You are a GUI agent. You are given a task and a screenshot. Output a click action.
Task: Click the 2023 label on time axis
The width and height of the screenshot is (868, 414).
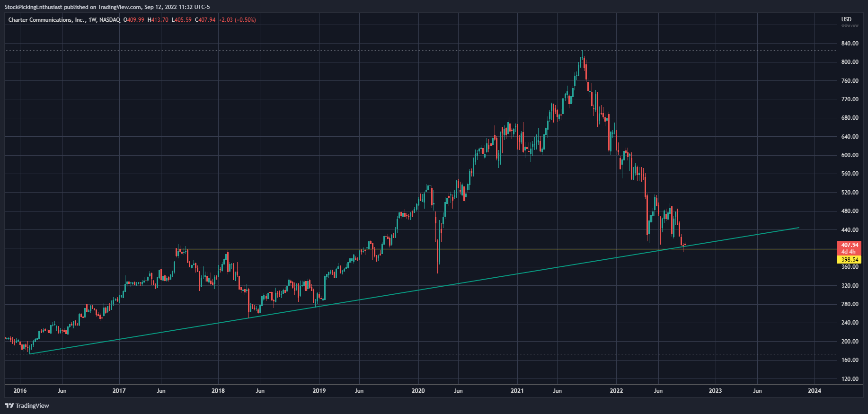pyautogui.click(x=715, y=391)
